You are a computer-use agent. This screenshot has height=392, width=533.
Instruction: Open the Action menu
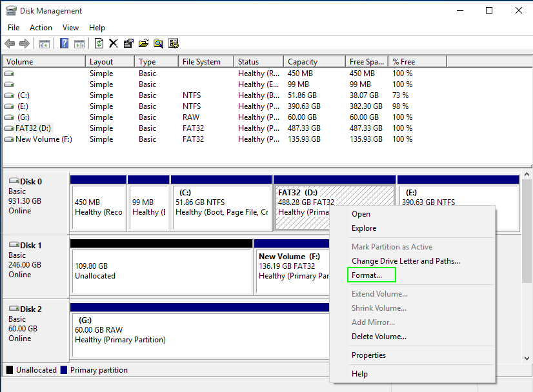tap(41, 28)
